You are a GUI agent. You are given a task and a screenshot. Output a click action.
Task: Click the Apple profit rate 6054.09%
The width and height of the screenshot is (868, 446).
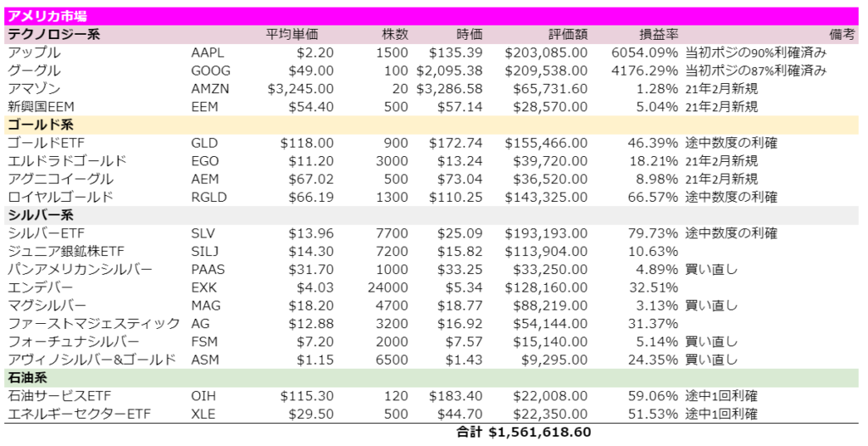(645, 53)
